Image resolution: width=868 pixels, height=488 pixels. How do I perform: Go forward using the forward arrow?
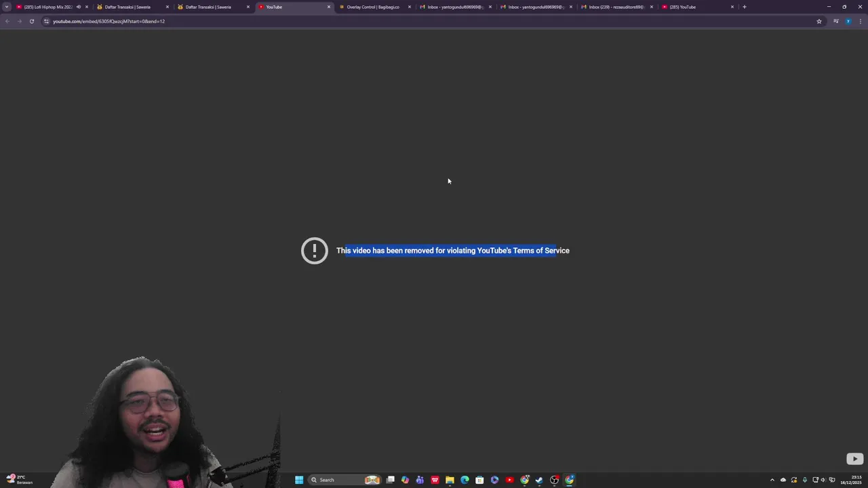19,21
